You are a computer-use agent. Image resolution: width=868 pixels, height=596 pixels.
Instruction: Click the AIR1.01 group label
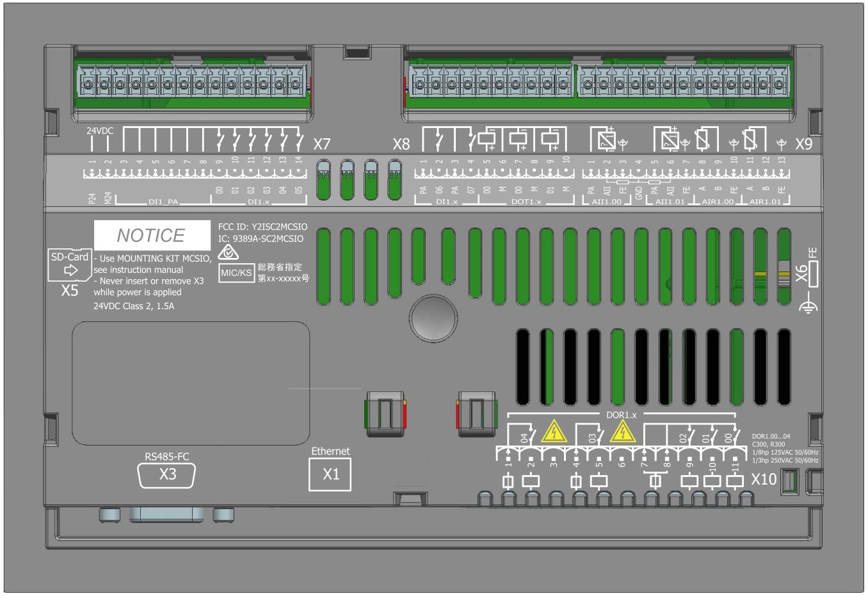click(x=766, y=202)
